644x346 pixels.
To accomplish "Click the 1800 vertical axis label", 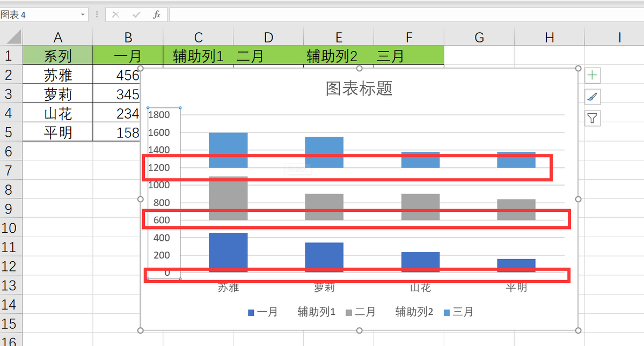I will coord(159,115).
